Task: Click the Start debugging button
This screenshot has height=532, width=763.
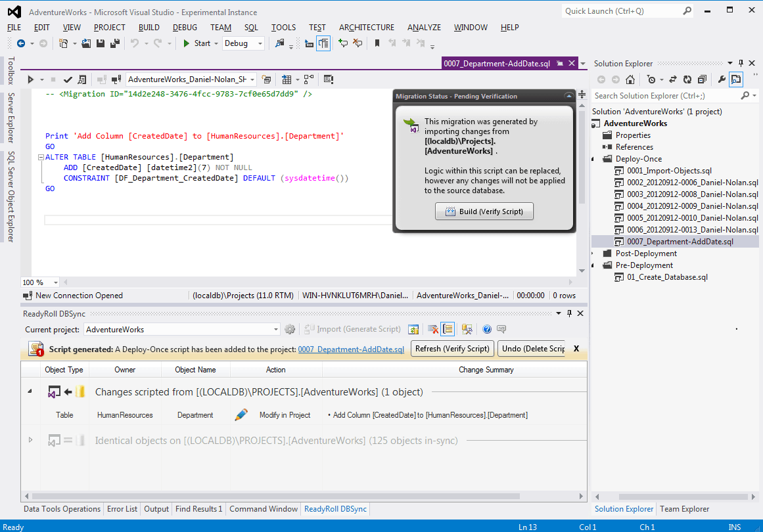Action: (197, 43)
